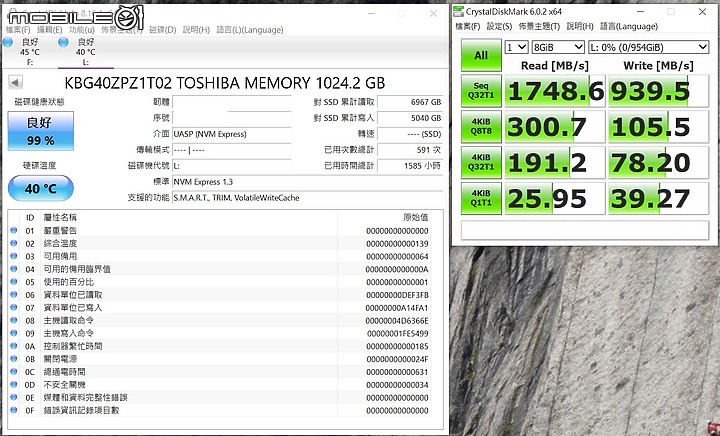Open CrystalDiskMark 檔案(F) menu

(467, 26)
